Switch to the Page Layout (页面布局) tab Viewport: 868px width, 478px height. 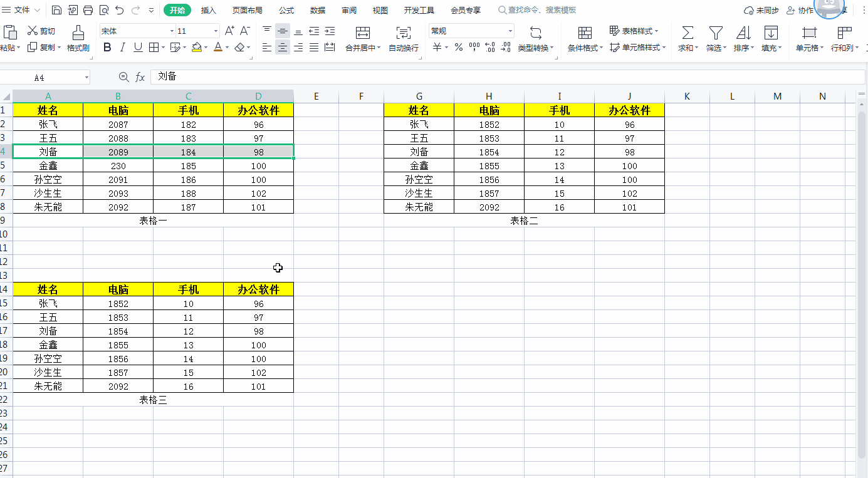click(x=248, y=10)
